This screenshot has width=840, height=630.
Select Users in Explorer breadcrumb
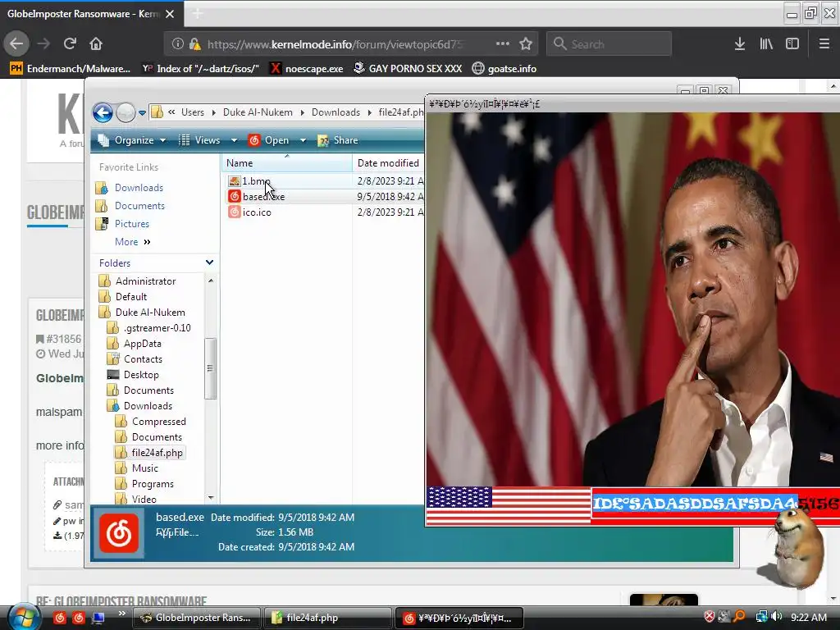(192, 112)
